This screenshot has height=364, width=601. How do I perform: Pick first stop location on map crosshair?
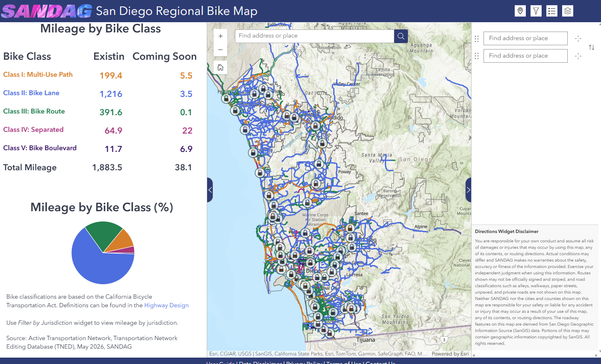pos(578,38)
